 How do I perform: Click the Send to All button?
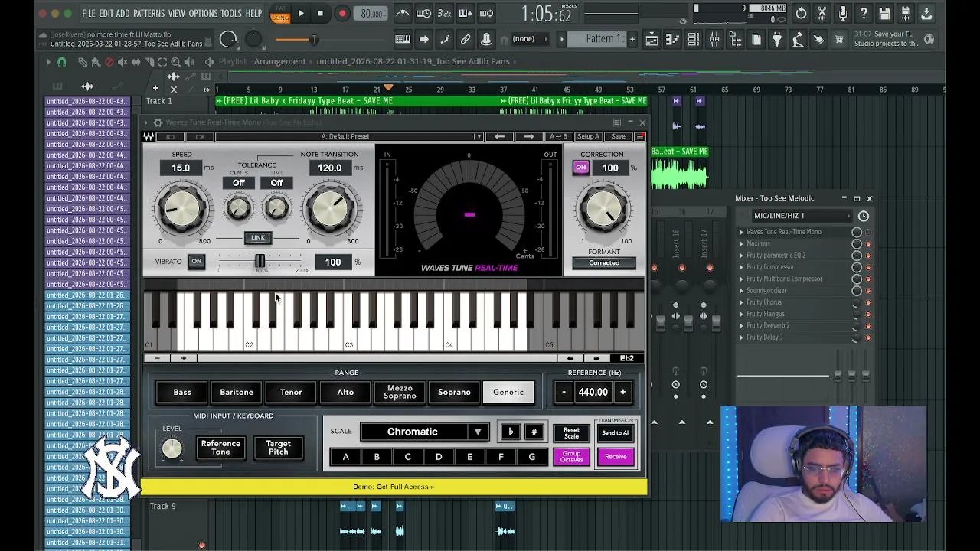[616, 433]
